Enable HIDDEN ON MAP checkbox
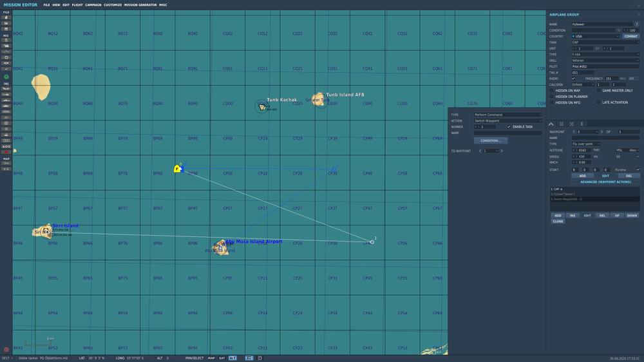644x362 pixels. tap(552, 90)
